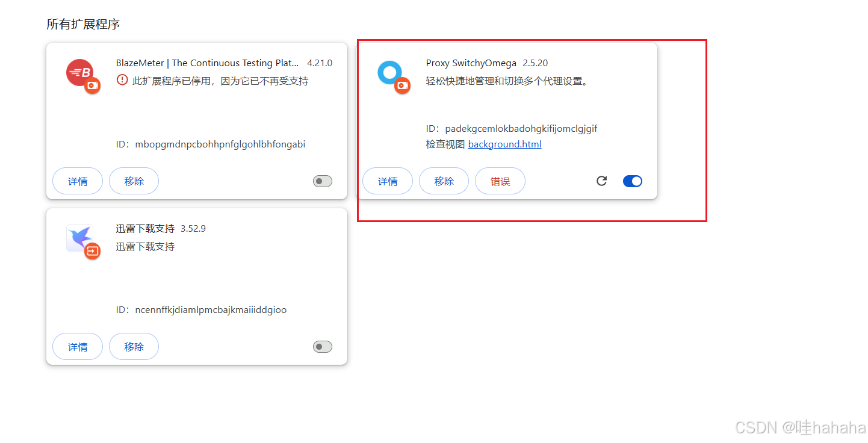Image resolution: width=868 pixels, height=443 pixels.
Task: Click 迅雷下载支持 version 3.52.9
Action: point(193,229)
